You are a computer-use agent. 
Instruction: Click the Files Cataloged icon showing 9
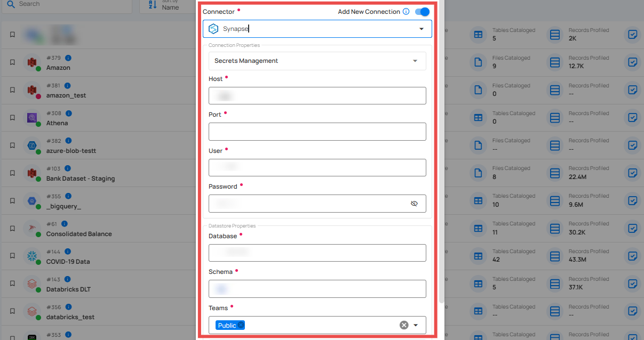point(478,62)
